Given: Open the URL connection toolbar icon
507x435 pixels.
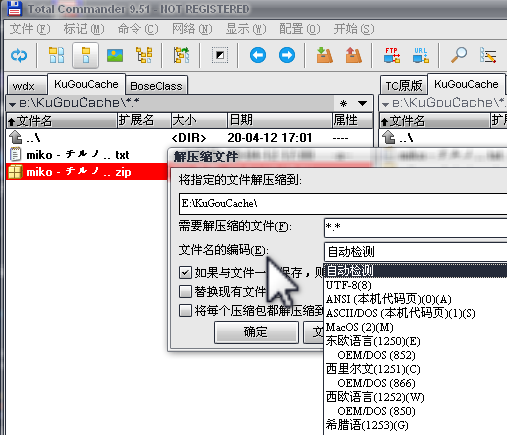Looking at the screenshot, I should 421,55.
